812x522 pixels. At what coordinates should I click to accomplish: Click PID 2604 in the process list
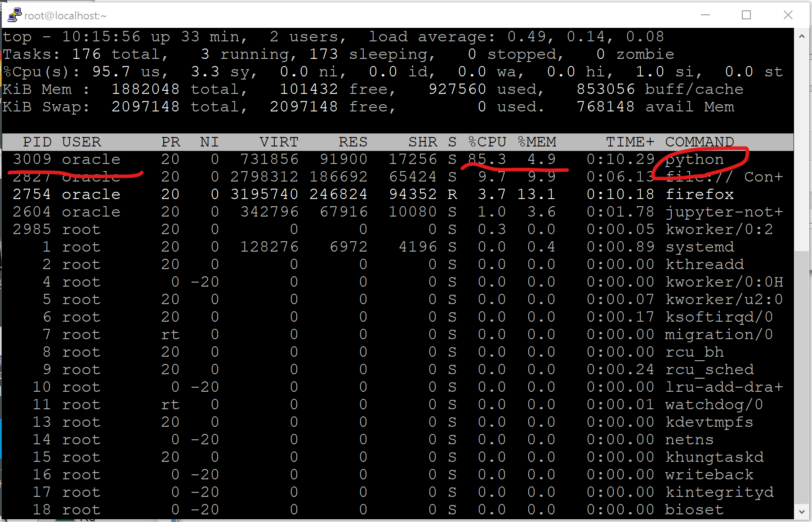pyautogui.click(x=32, y=212)
